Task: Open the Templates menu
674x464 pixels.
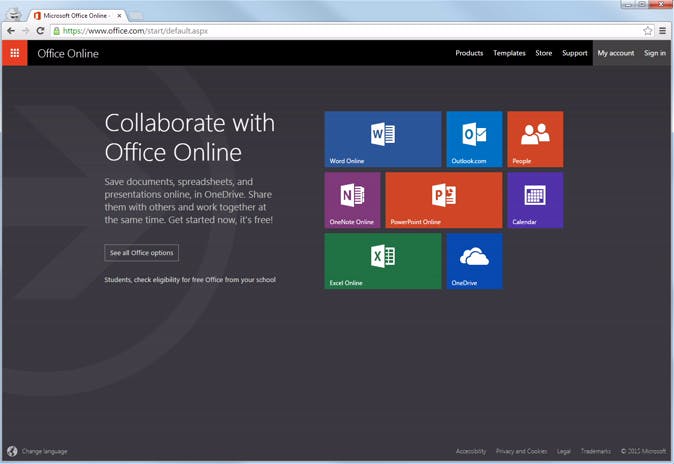Action: [509, 53]
